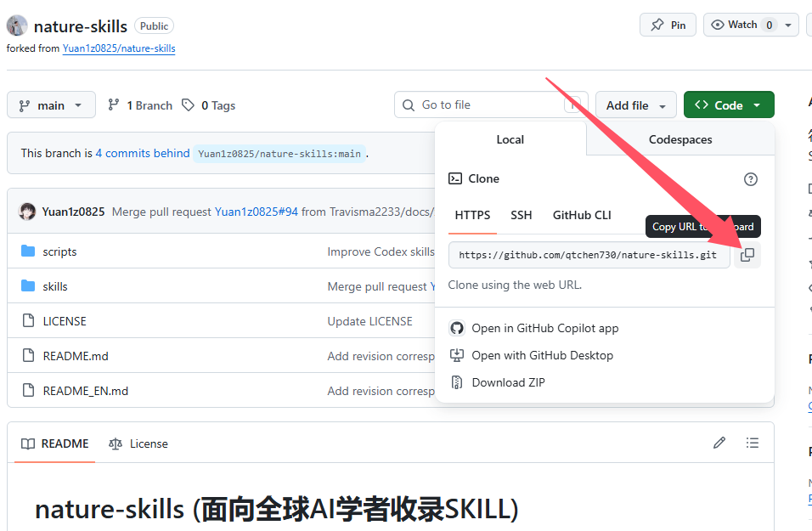Click the LICENSE file icon

29,320
